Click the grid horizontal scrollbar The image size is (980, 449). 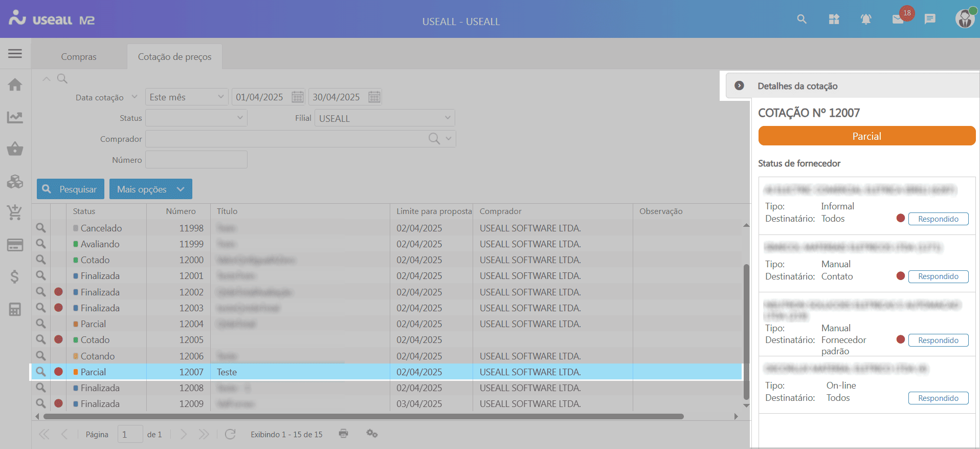click(x=363, y=416)
